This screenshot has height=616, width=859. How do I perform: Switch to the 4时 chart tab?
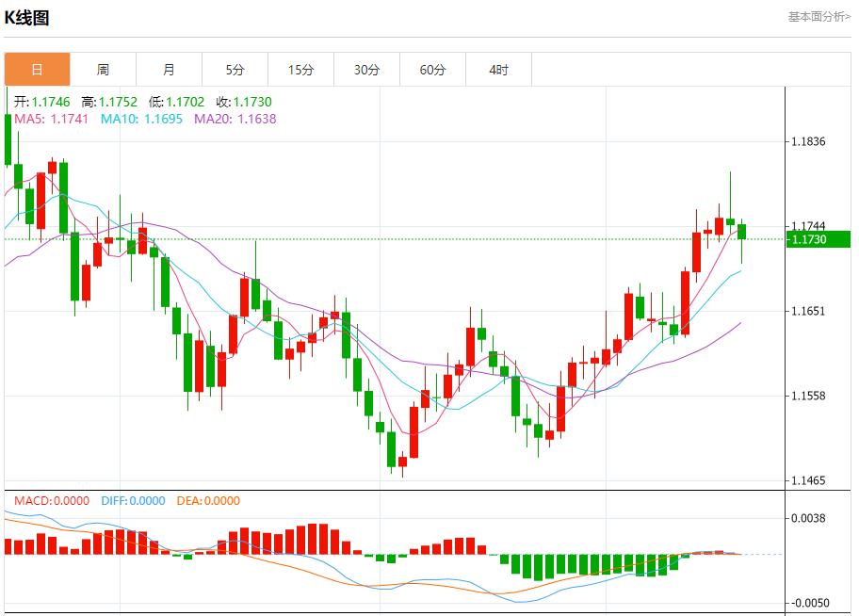[x=498, y=70]
